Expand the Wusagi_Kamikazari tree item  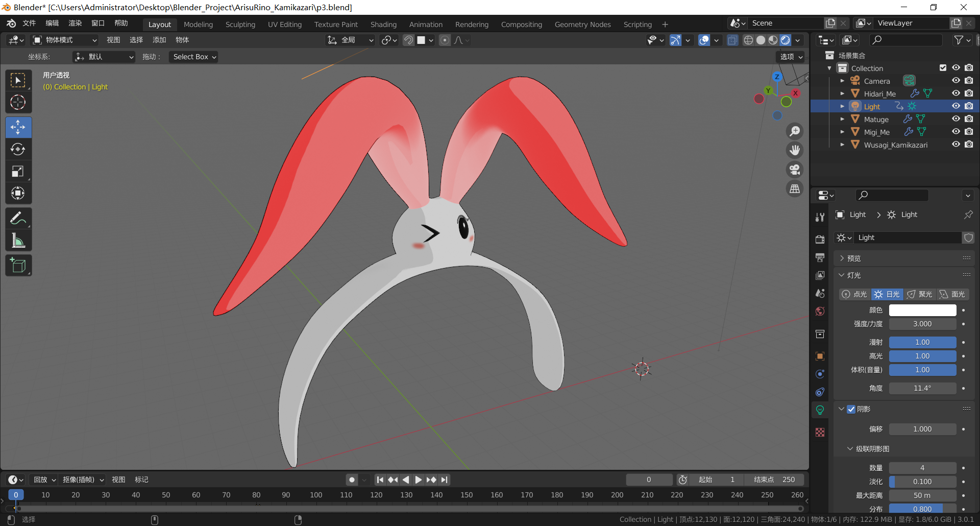click(842, 145)
